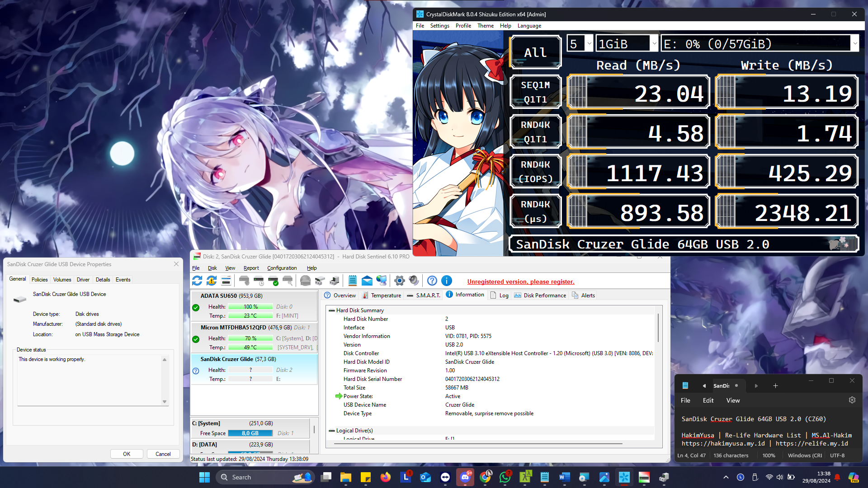Click Cancel in the Device Properties dialog
This screenshot has height=488, width=868.
163,454
